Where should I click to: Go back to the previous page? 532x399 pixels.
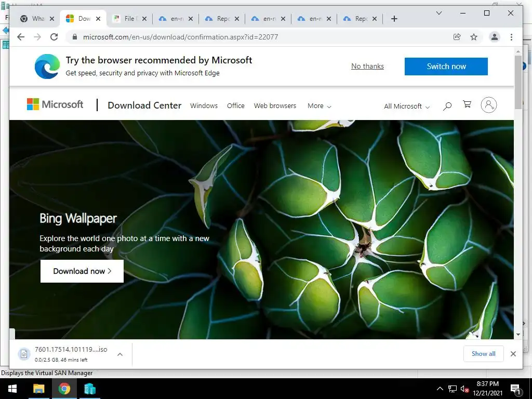pyautogui.click(x=21, y=37)
